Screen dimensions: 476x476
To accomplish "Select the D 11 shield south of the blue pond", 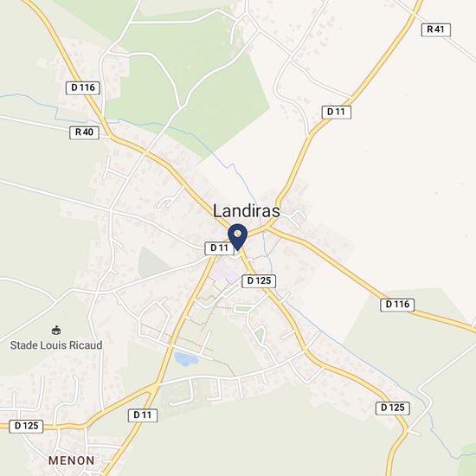I will (x=143, y=415).
